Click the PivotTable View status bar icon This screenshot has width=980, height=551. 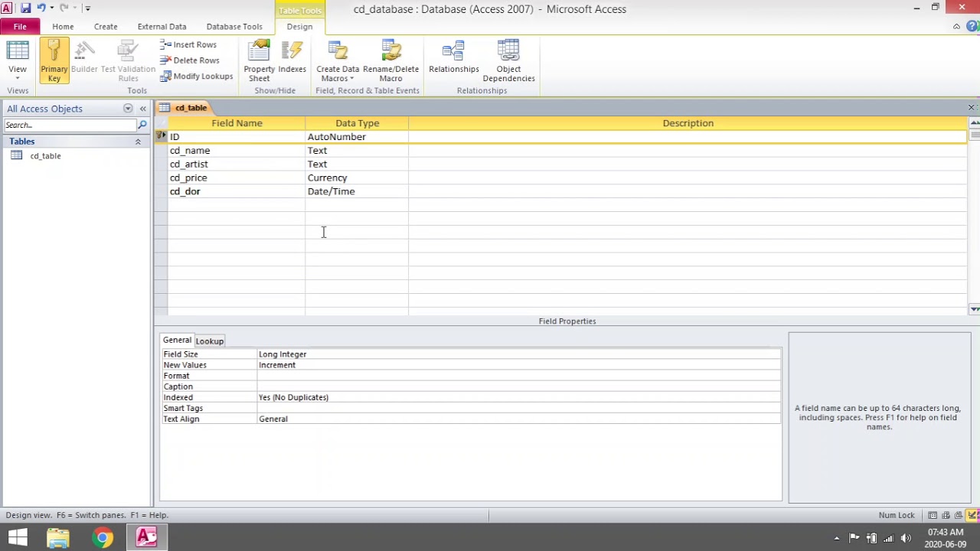(x=946, y=516)
